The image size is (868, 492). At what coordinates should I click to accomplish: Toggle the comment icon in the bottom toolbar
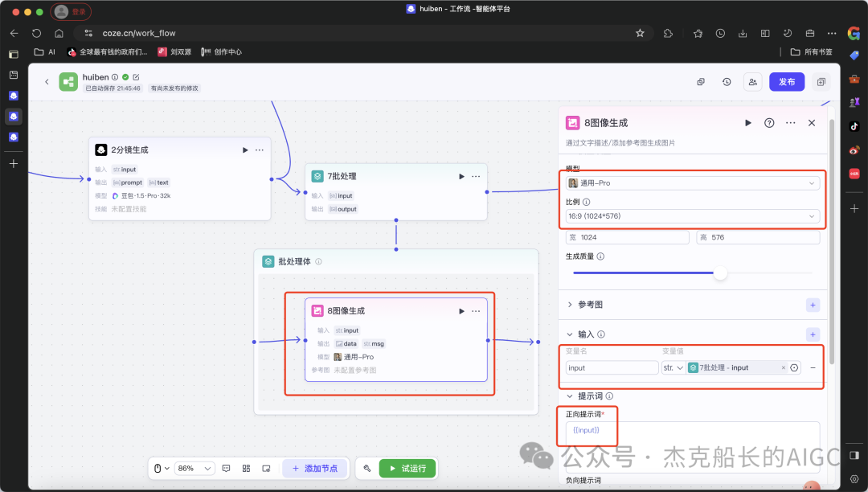[x=227, y=469]
